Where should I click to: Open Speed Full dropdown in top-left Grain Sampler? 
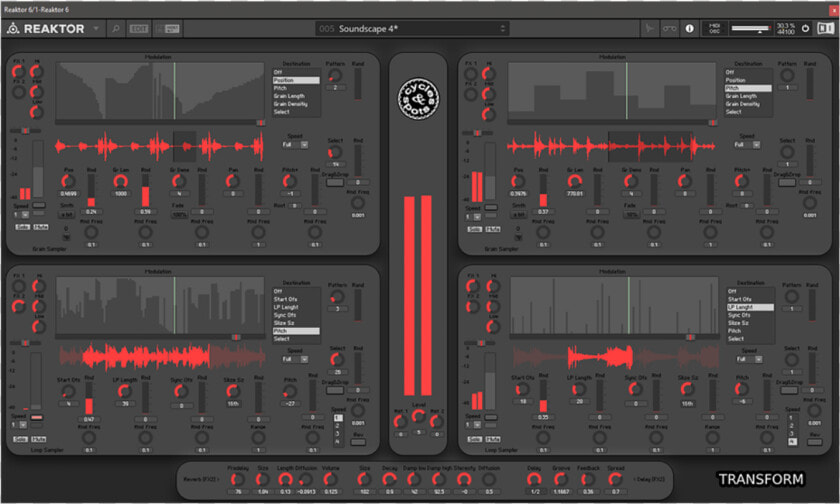click(x=295, y=145)
